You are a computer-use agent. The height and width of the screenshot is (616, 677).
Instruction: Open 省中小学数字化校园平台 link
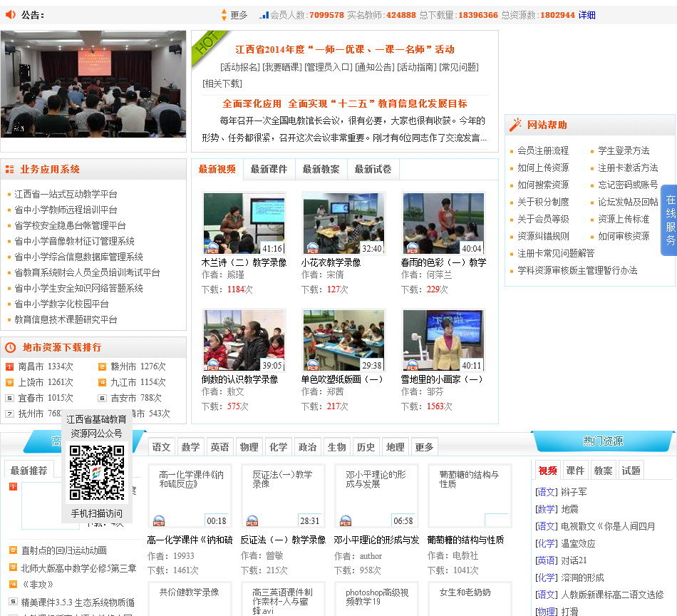tap(61, 304)
